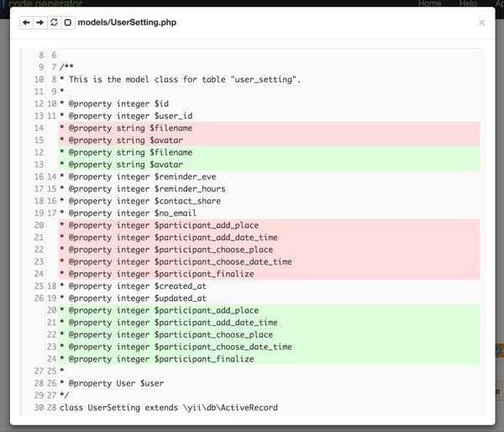Go forward with the right arrow icon

[x=40, y=23]
